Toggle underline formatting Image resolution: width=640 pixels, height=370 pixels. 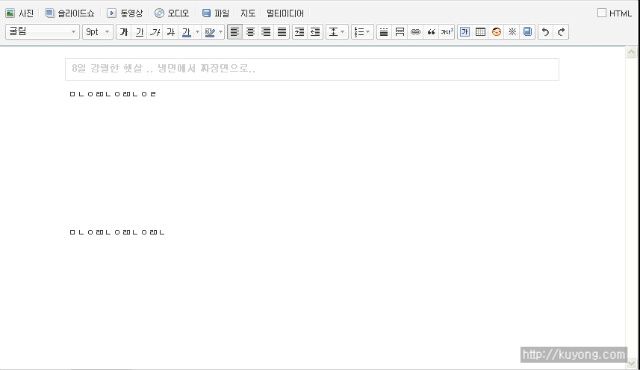tap(140, 32)
